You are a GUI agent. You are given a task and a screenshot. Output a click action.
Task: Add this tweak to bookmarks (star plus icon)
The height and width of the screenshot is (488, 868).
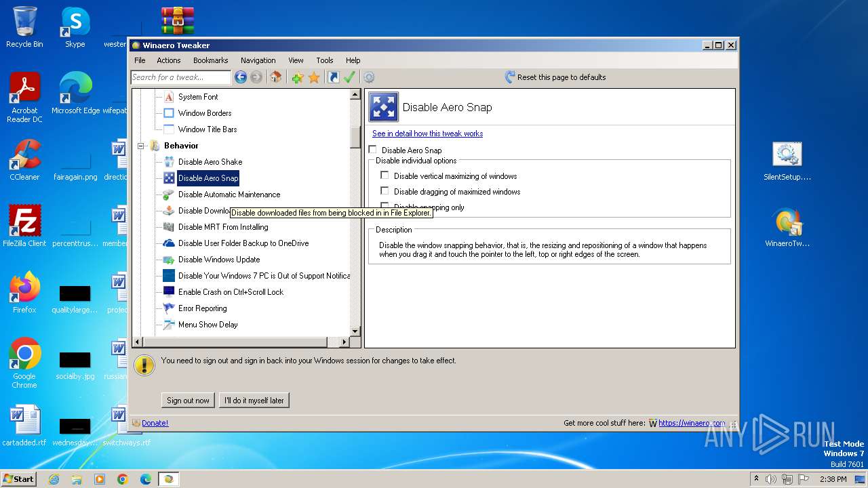click(297, 77)
